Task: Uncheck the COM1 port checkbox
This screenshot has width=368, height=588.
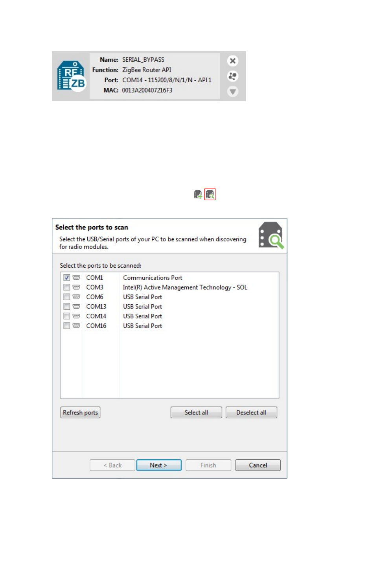Action: click(67, 278)
